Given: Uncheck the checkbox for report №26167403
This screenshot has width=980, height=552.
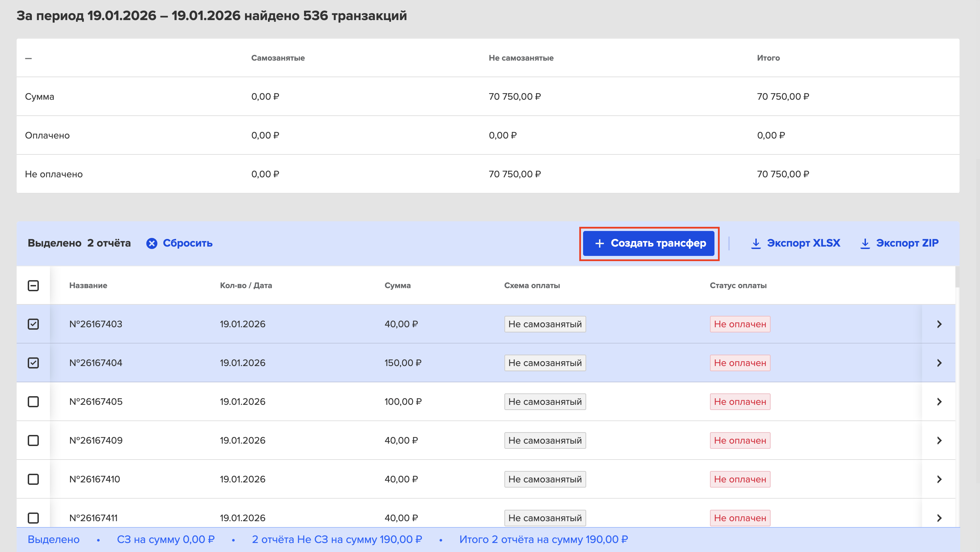Looking at the screenshot, I should [x=34, y=324].
